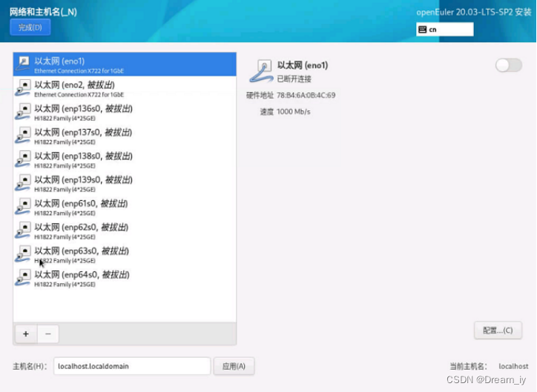Select 以太网 (enp139s0, 被拔出) row
Screen dimensions: 537x392
pyautogui.click(x=125, y=182)
